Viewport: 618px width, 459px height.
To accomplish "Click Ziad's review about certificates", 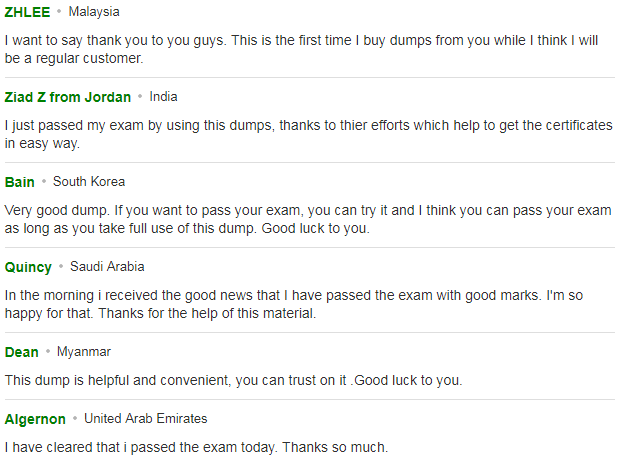I will click(309, 134).
